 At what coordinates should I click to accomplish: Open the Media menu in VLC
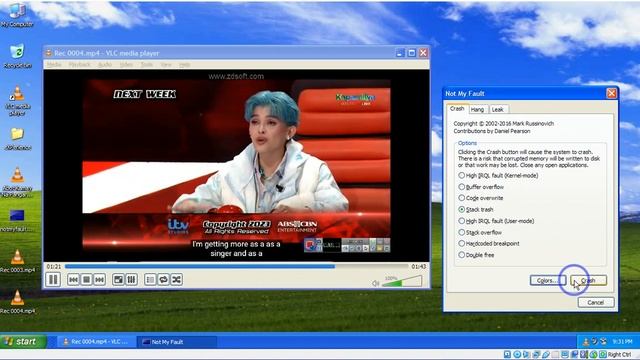[x=54, y=64]
